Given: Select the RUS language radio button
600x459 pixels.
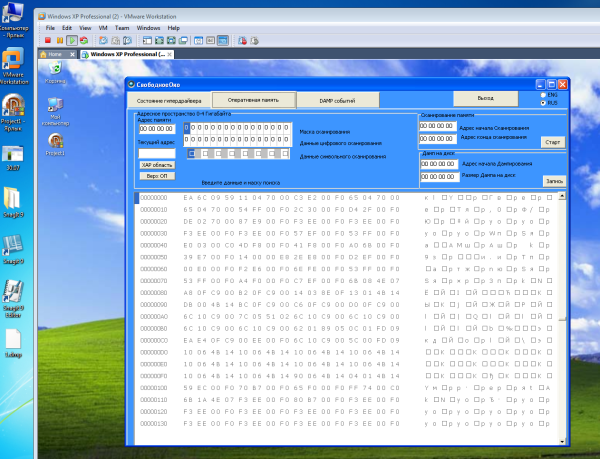Looking at the screenshot, I should click(x=543, y=103).
